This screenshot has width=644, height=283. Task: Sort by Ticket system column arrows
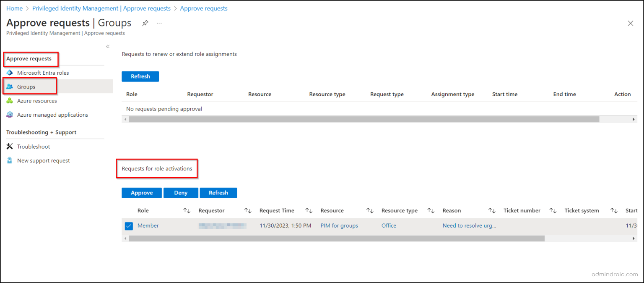[x=614, y=211]
